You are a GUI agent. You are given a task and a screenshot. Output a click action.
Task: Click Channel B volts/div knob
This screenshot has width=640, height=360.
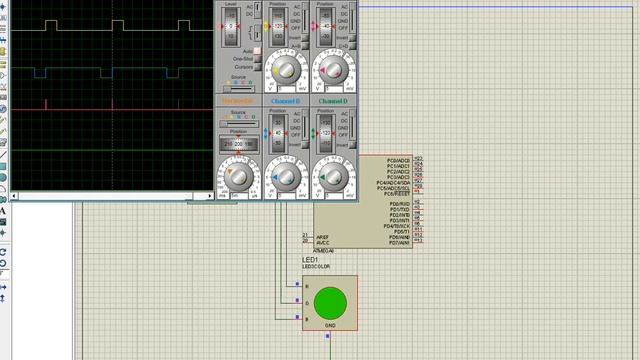point(286,177)
